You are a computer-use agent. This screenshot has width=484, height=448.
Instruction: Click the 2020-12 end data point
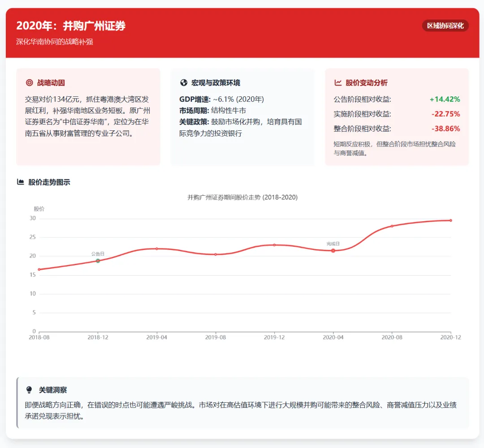[451, 220]
